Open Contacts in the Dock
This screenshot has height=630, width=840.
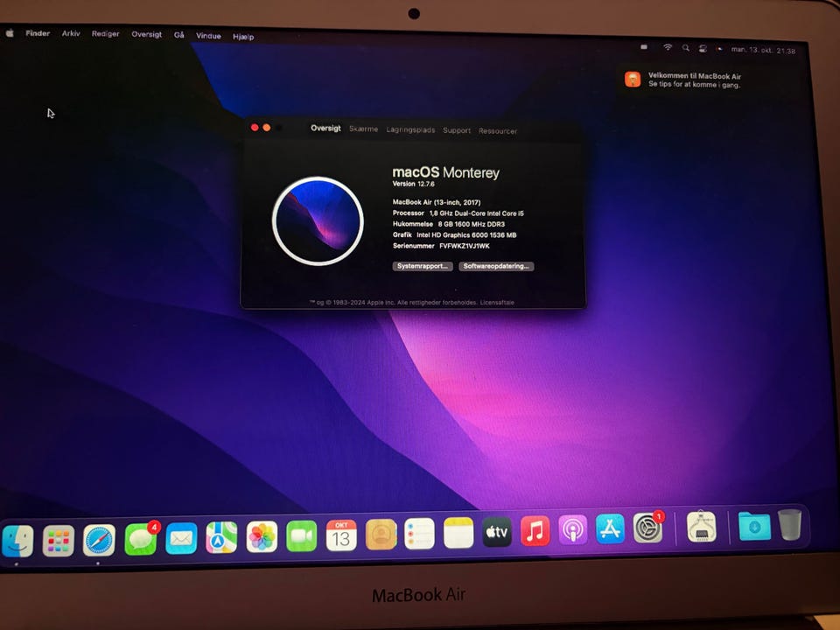pyautogui.click(x=381, y=534)
